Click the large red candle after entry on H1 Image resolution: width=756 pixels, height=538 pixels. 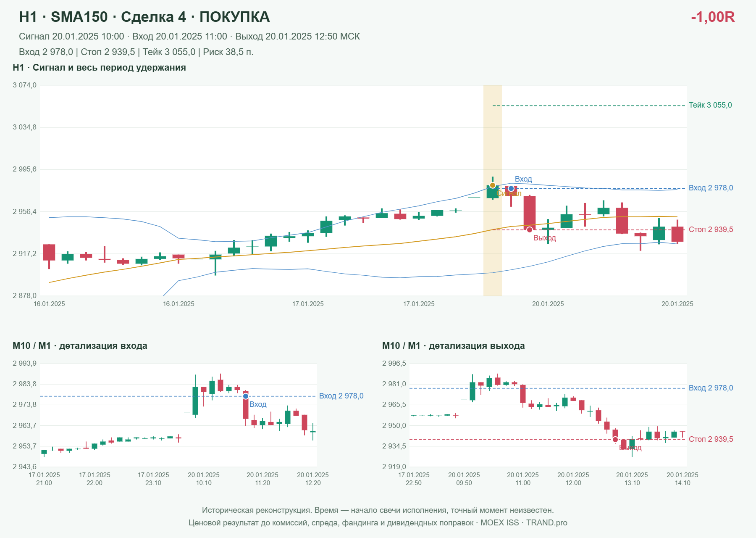530,212
